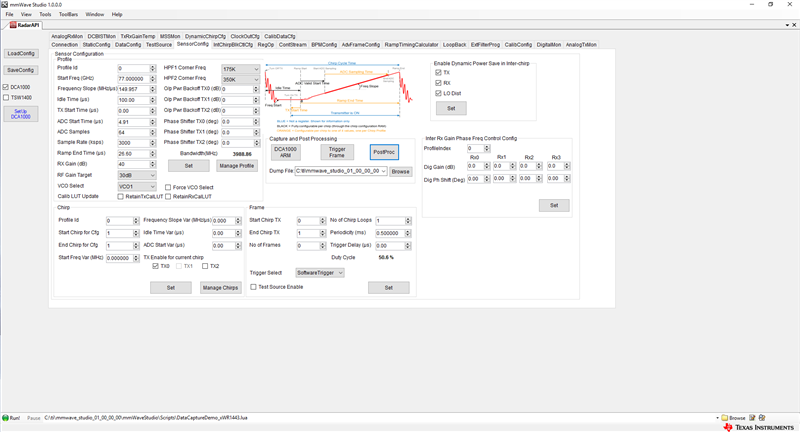Click the No of Chirp Loops stepper

[x=408, y=221]
